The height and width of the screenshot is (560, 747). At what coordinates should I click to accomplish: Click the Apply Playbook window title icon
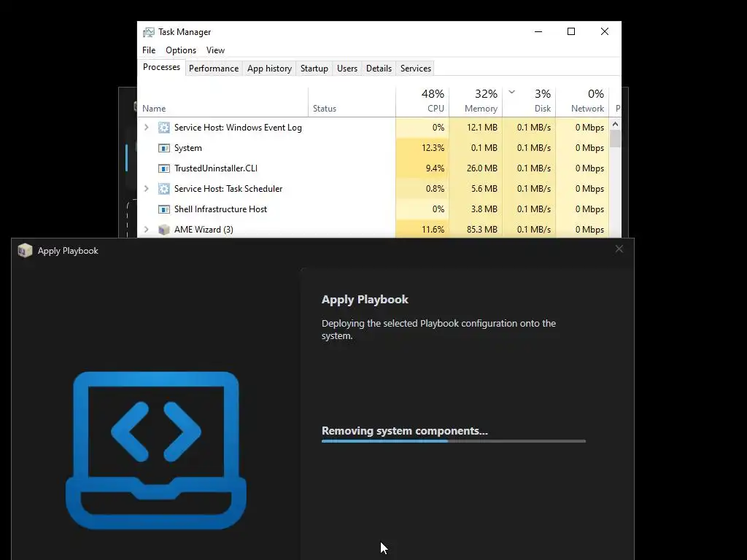[25, 251]
